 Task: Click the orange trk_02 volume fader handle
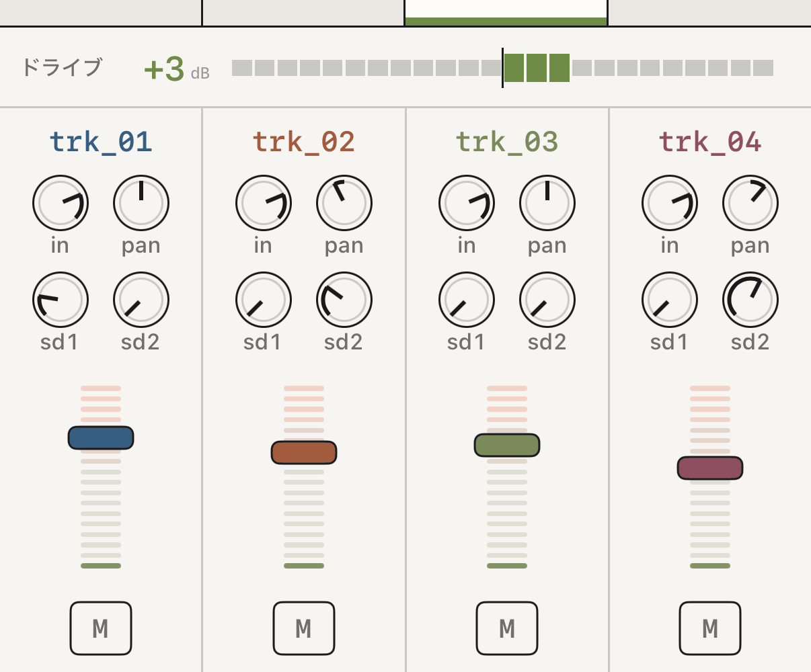coord(304,452)
